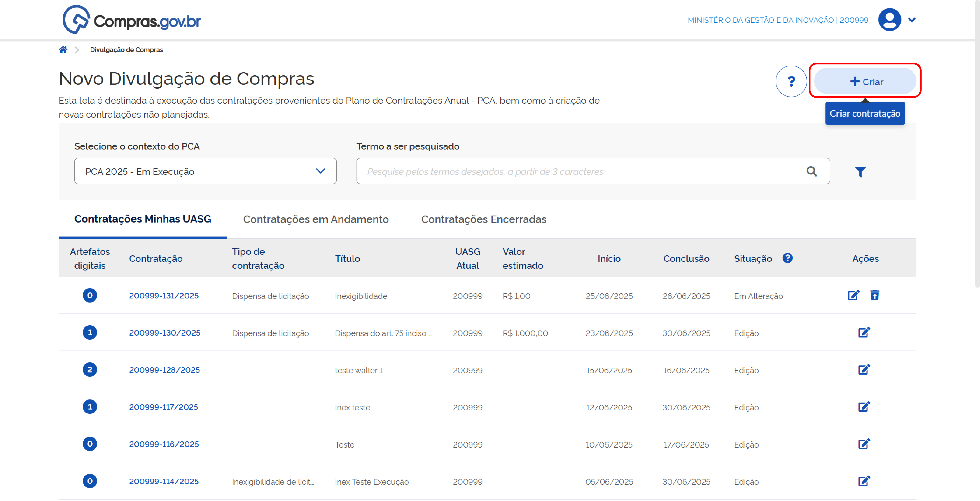Click artefatos digitais badge for 200999-131/2025

tap(90, 295)
